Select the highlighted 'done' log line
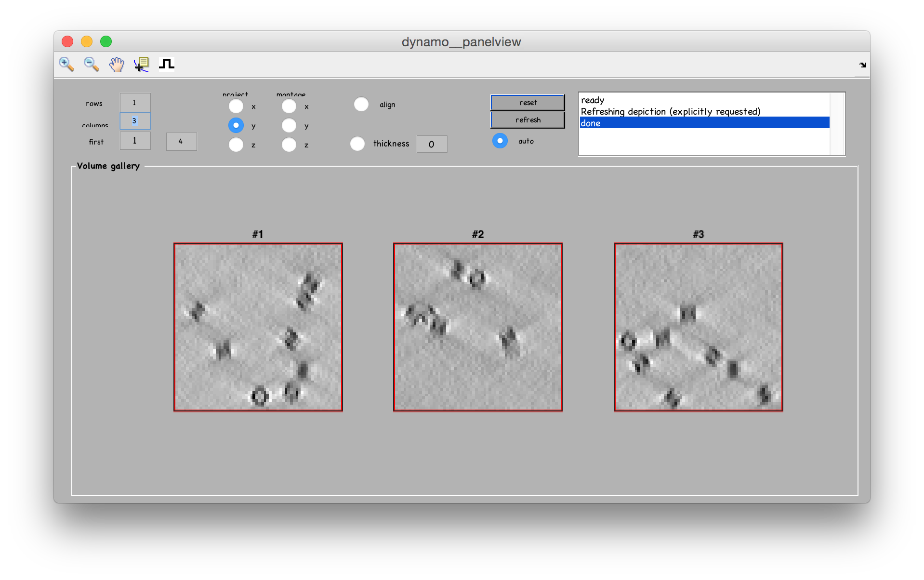Screen dimensions: 924x580 (704, 123)
